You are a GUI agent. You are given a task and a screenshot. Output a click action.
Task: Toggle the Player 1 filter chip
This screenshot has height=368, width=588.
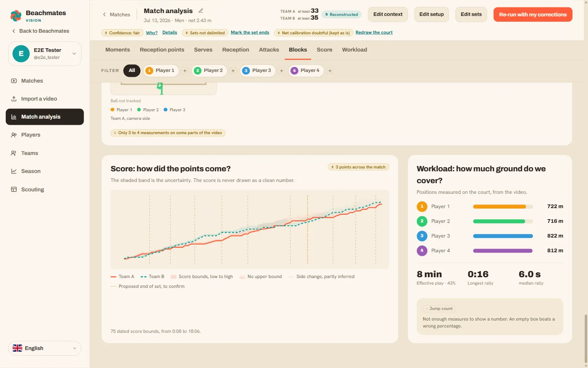click(161, 71)
